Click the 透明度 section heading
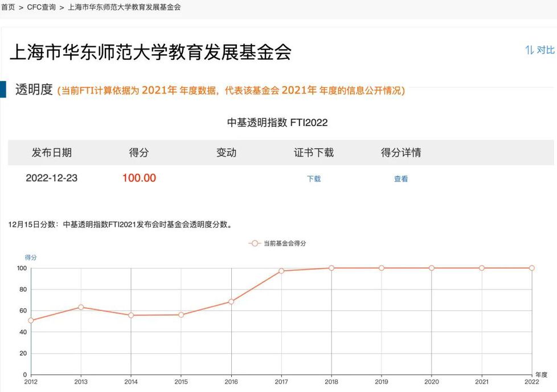The width and height of the screenshot is (557, 392). [x=34, y=89]
